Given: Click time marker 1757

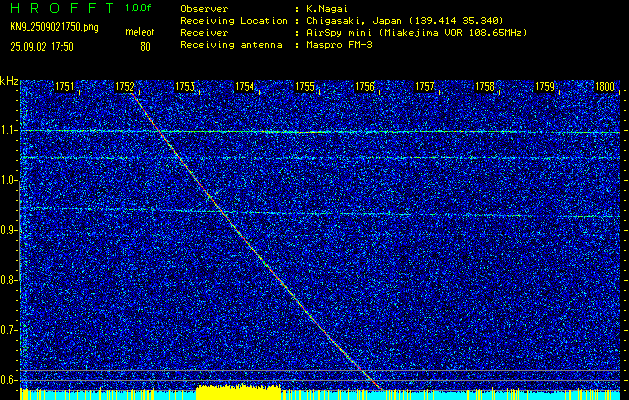Looking at the screenshot, I should (x=425, y=86).
